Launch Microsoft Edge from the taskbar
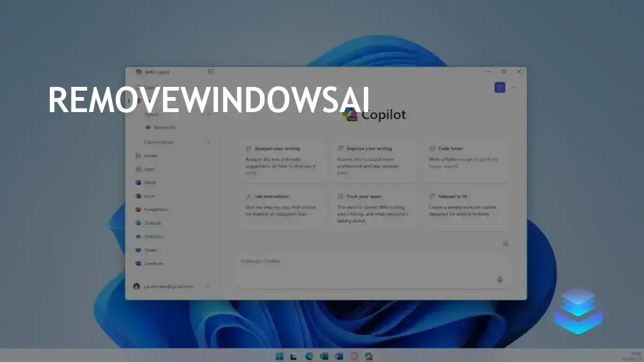644x362 pixels. tap(309, 356)
